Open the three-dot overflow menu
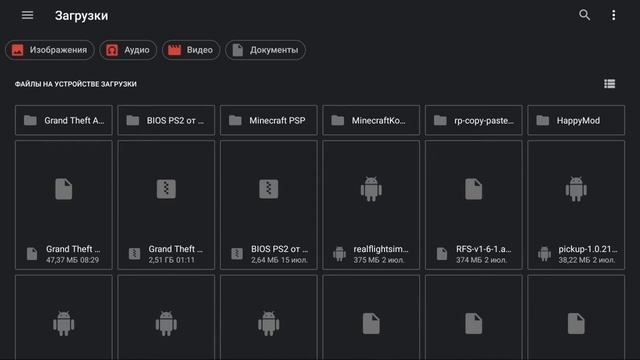Screen dimensions: 640x360 point(613,15)
